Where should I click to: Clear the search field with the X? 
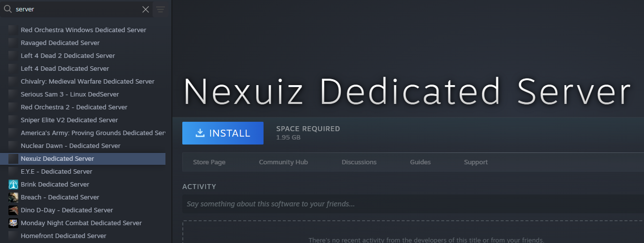click(146, 9)
